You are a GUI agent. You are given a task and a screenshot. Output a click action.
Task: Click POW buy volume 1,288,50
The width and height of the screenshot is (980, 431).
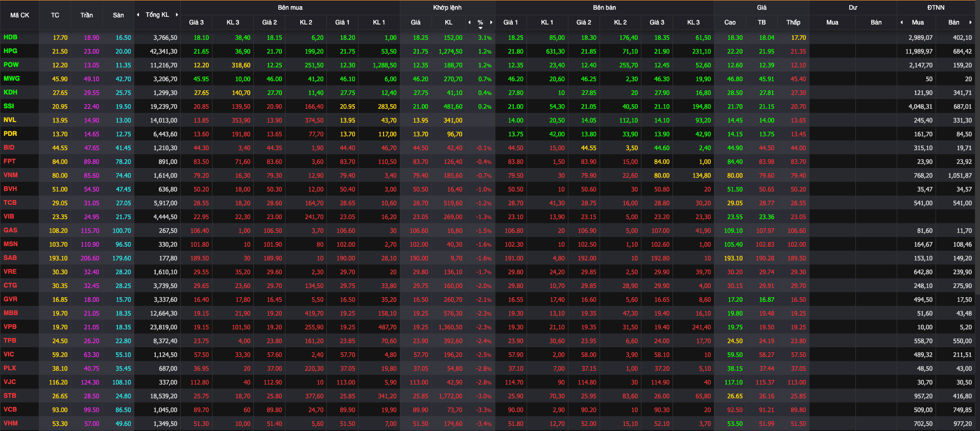[x=384, y=65]
